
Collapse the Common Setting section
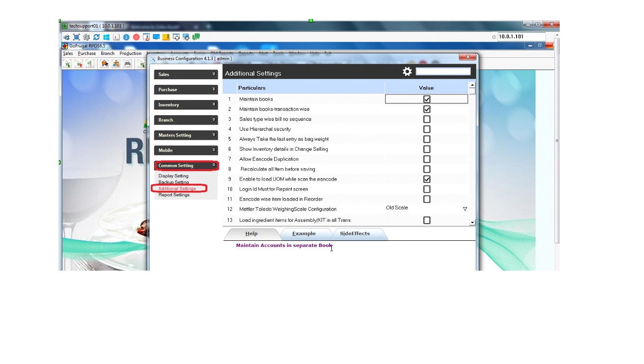[x=186, y=165]
